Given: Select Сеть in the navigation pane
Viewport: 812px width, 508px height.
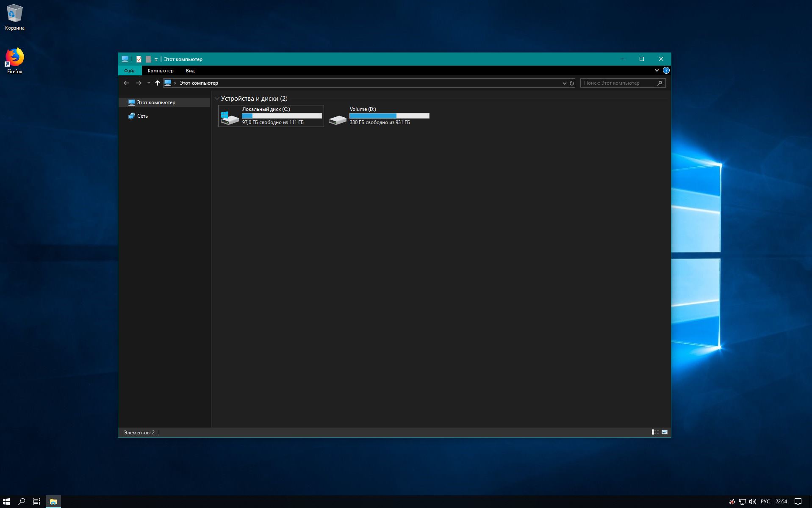Looking at the screenshot, I should pos(142,116).
